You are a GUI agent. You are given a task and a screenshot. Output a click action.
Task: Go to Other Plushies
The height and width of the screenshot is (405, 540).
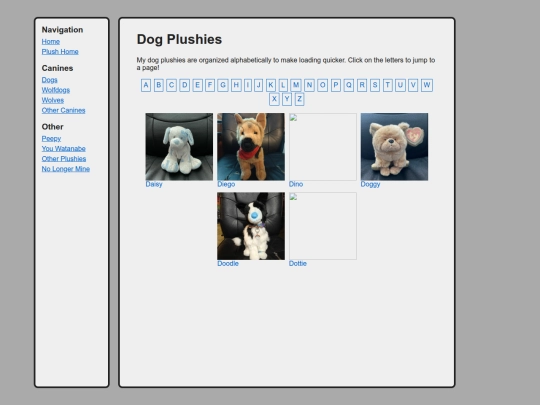pyautogui.click(x=64, y=159)
